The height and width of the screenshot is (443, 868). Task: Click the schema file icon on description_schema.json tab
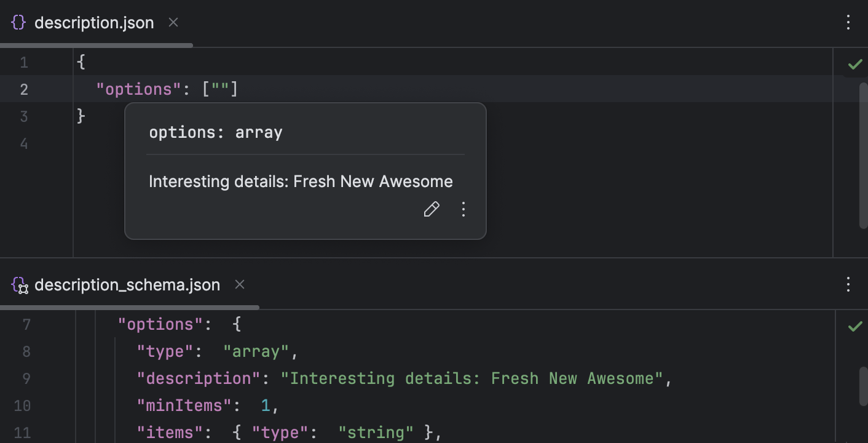point(18,284)
